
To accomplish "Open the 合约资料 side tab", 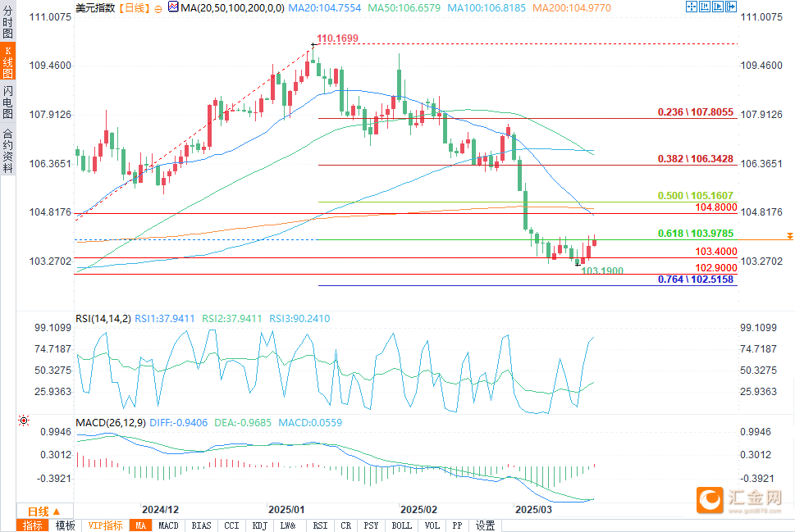I will point(7,151).
